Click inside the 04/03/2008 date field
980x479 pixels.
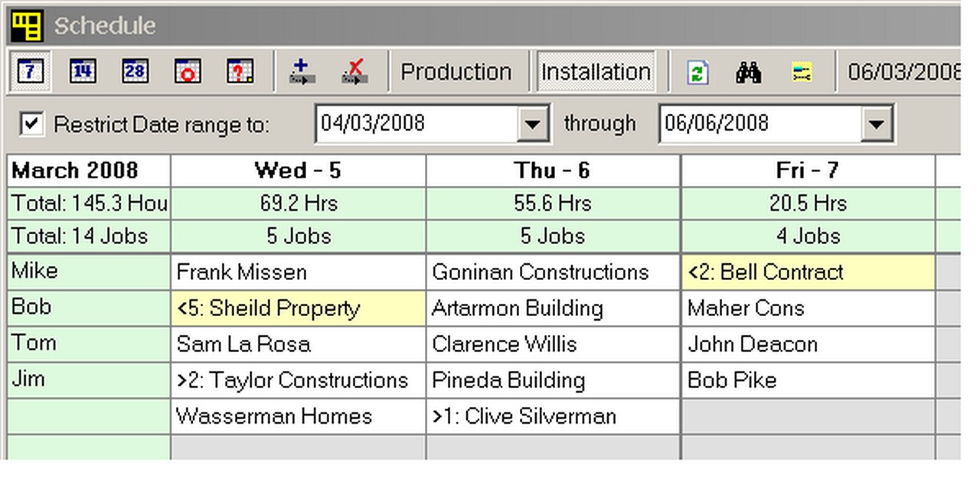(x=413, y=124)
